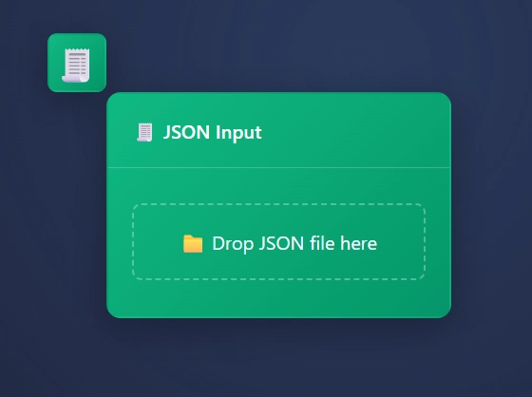Click the small receipt icon beside JSON Input
This screenshot has height=397, width=532.
[144, 132]
